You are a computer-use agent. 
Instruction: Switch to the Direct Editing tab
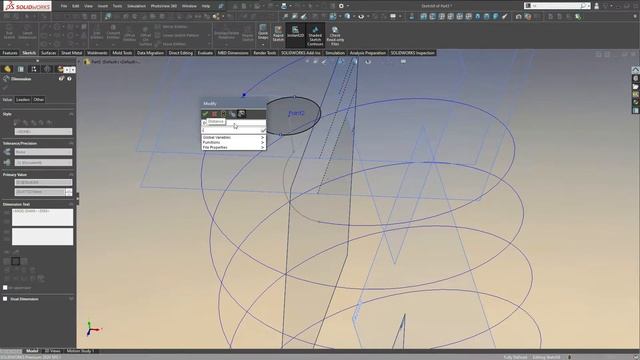pos(180,53)
